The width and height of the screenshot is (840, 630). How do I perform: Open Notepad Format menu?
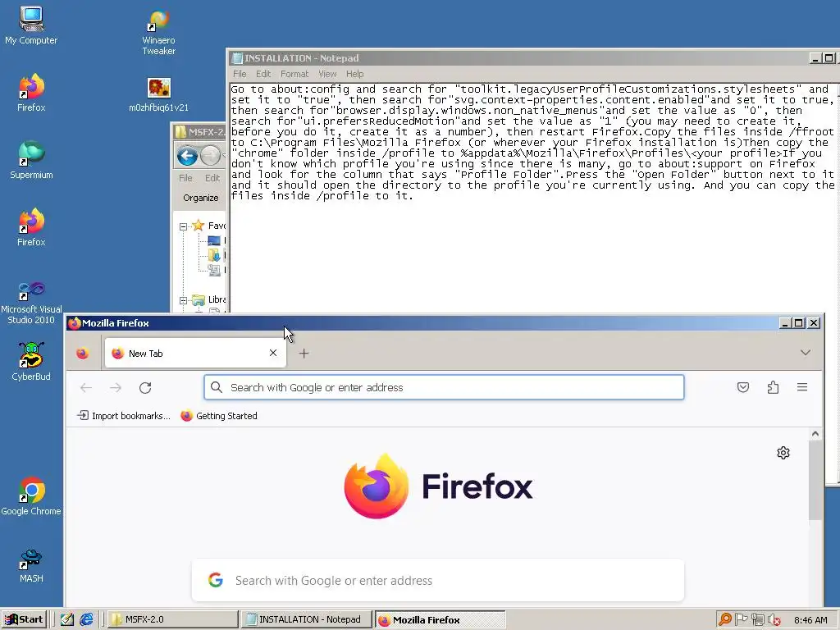[294, 74]
